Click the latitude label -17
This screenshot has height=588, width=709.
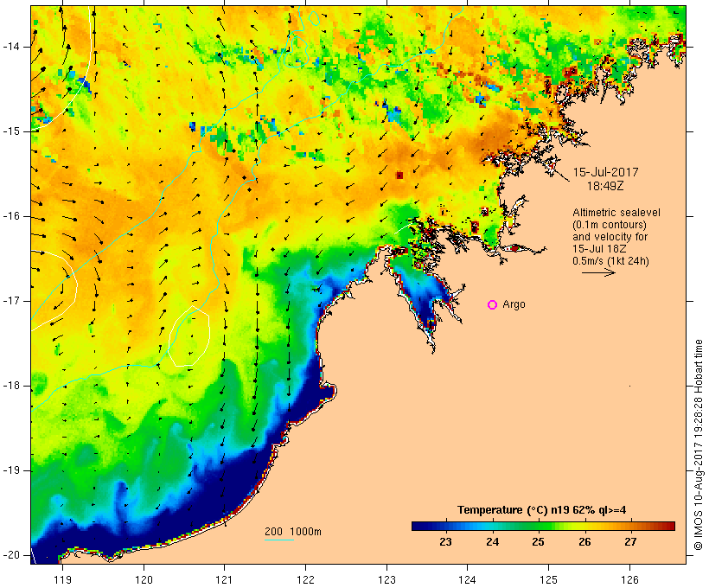coord(11,301)
